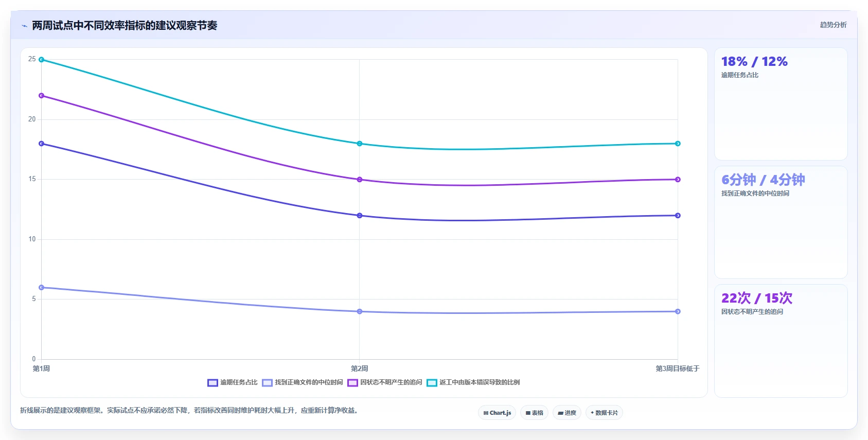Toggle the 因状态不明产生的追问 legend swatch

[352, 382]
